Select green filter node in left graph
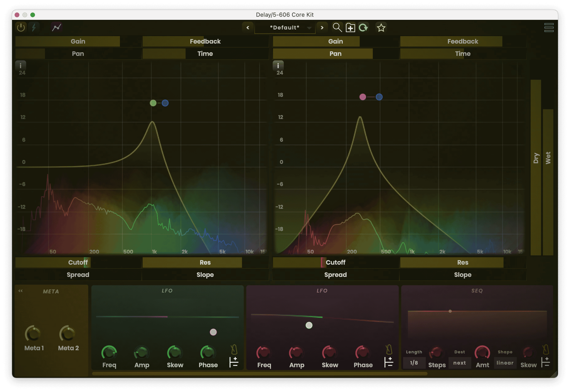570x392 pixels. point(153,103)
